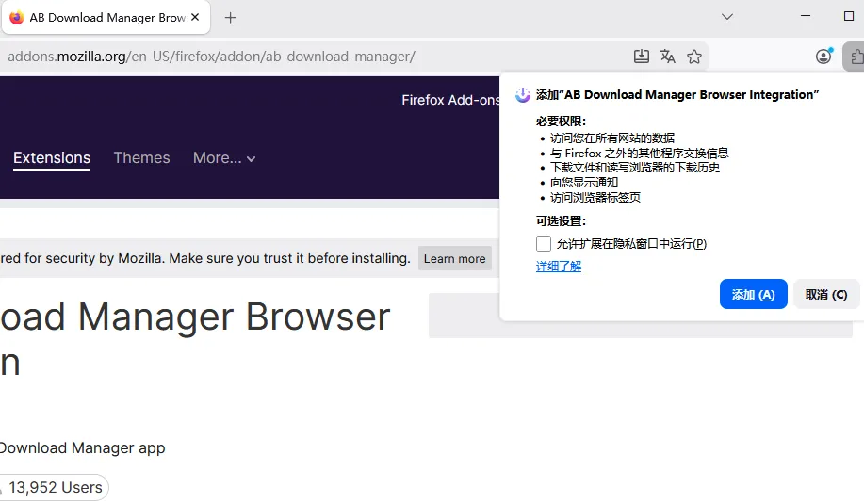Expand the More... dropdown menu
Image resolution: width=864 pixels, height=504 pixels.
coord(223,158)
